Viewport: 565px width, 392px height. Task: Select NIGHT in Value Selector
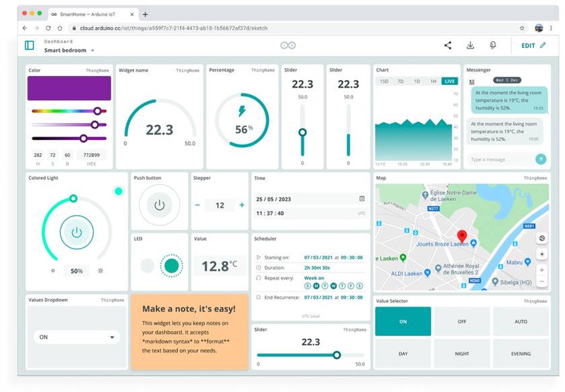(x=462, y=353)
